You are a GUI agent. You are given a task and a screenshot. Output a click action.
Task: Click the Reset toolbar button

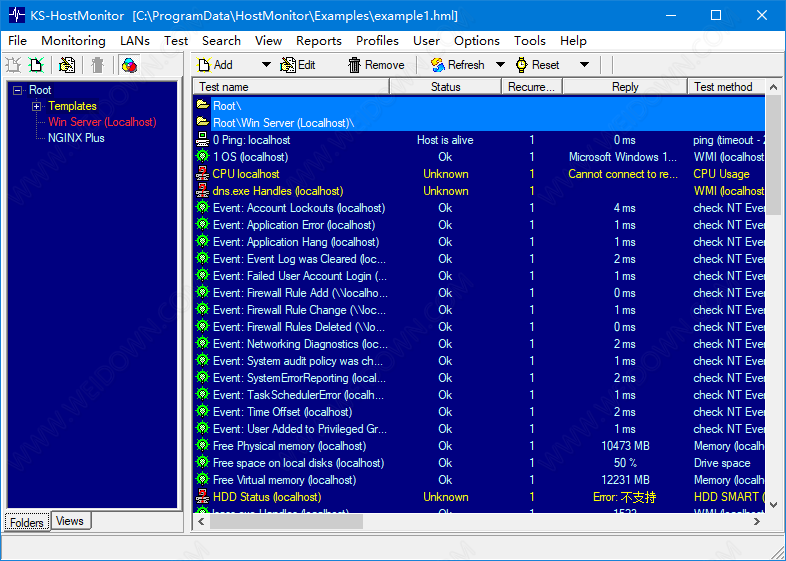537,65
